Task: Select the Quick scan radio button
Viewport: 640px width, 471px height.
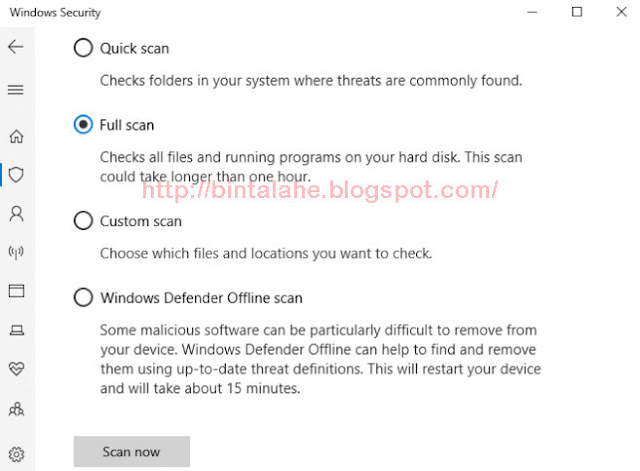Action: pyautogui.click(x=83, y=48)
